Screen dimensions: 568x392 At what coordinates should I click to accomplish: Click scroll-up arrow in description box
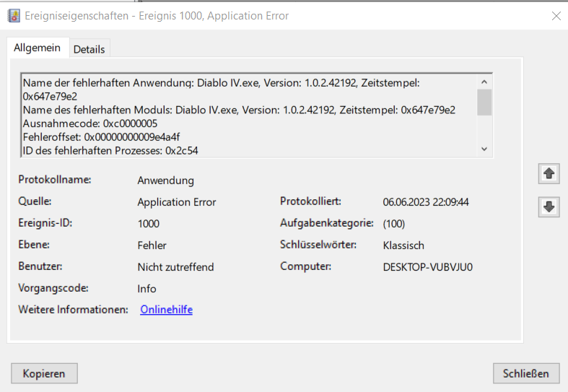point(484,82)
